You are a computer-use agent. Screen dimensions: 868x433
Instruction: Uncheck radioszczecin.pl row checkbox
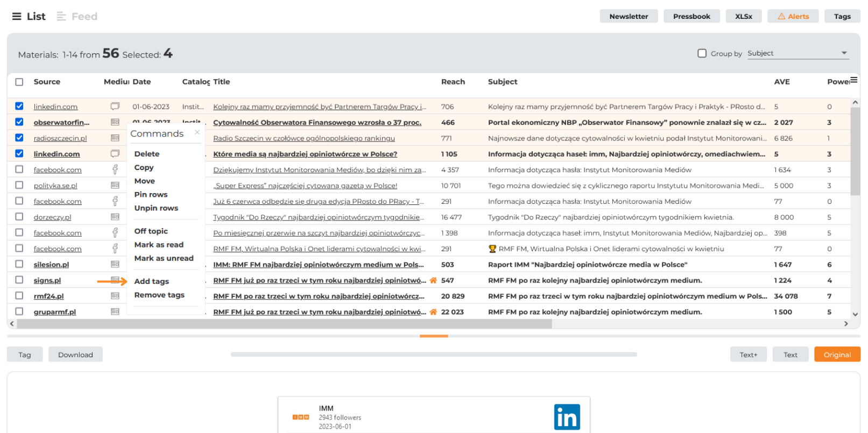19,138
